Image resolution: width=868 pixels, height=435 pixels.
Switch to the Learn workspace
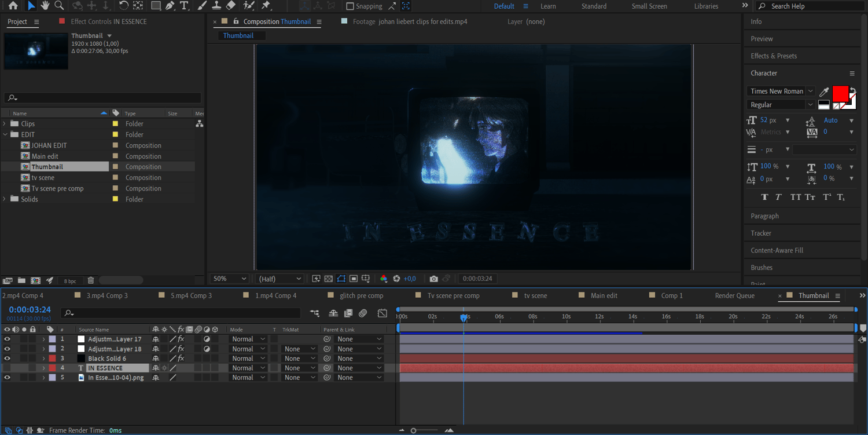(548, 6)
